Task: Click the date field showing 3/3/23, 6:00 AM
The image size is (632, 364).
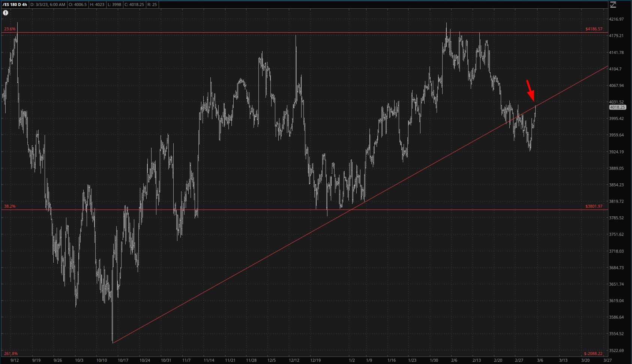Action: 48,4
